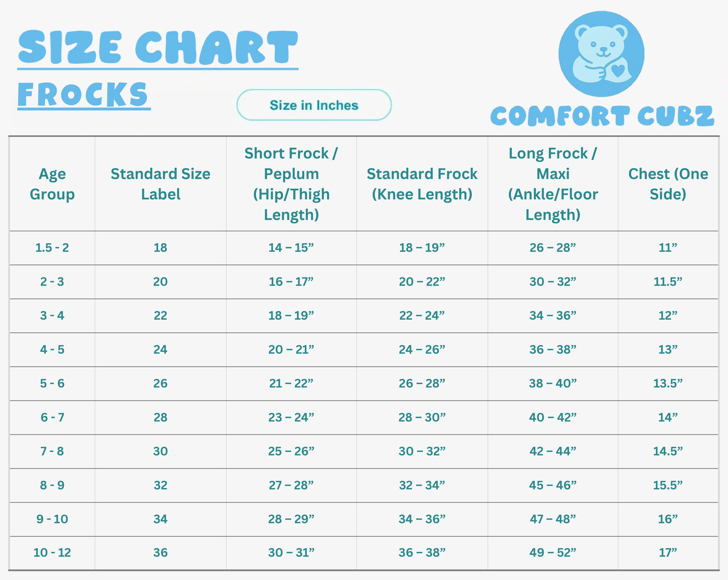Click the 24 – 26” standard frock cell

point(422,349)
